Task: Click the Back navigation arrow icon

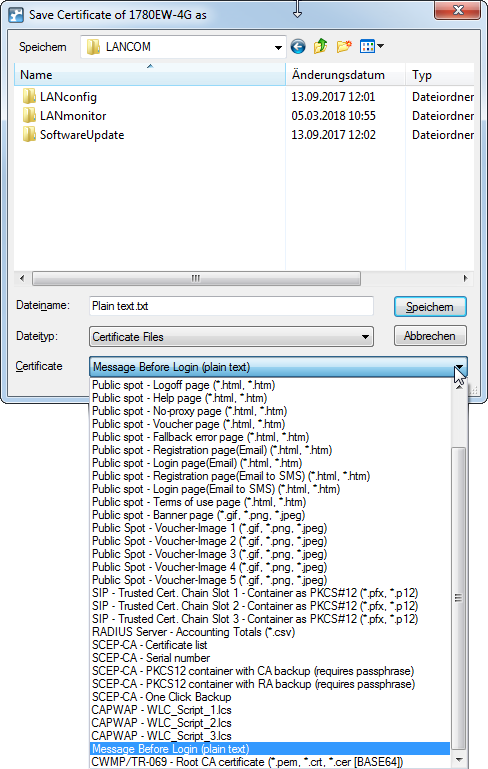Action: pos(298,47)
